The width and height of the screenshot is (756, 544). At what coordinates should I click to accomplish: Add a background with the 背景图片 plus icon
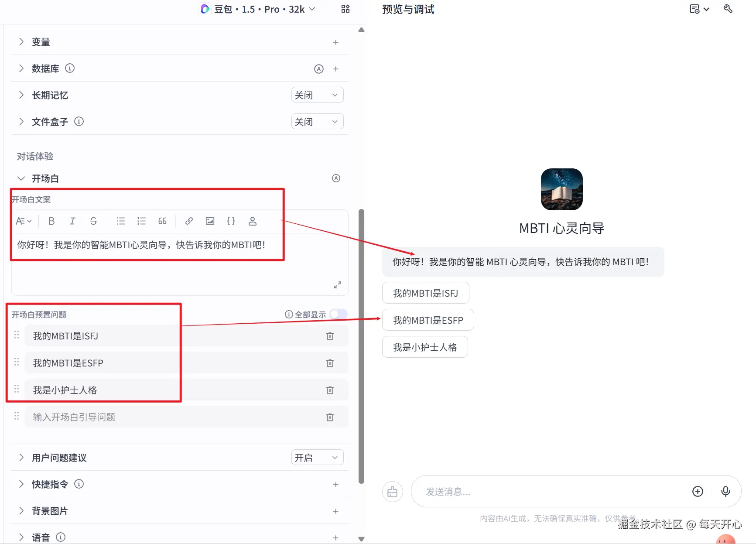click(336, 511)
